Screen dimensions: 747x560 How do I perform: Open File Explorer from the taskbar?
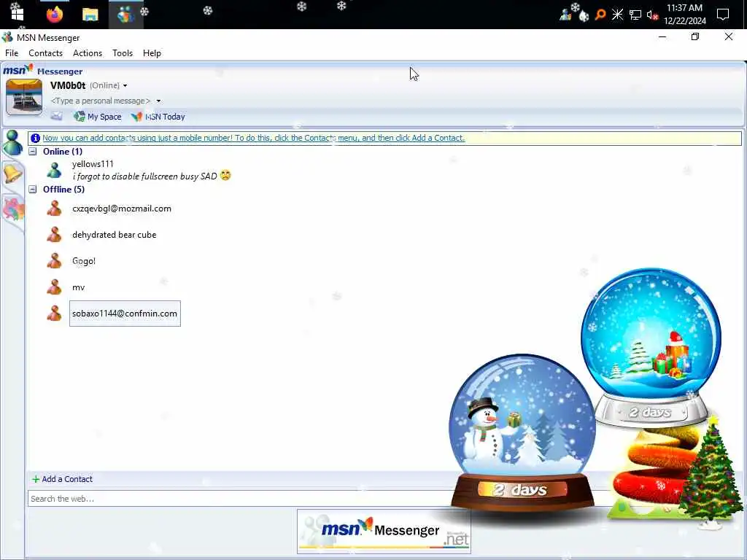pyautogui.click(x=90, y=15)
